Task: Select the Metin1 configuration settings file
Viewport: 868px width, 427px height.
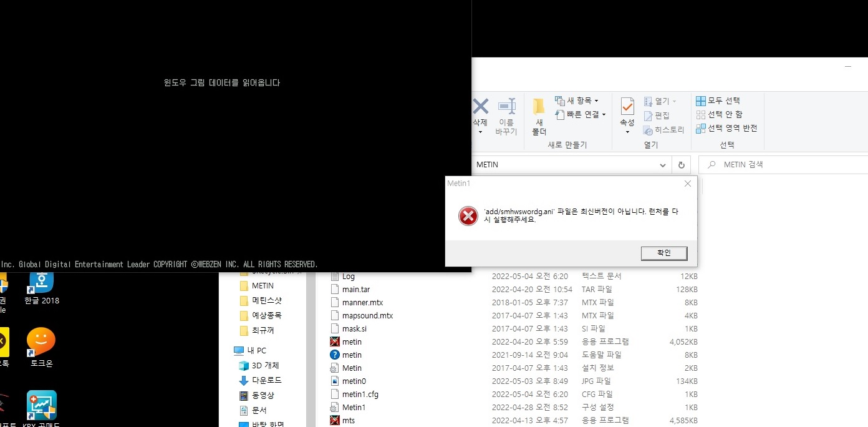Action: tap(354, 407)
